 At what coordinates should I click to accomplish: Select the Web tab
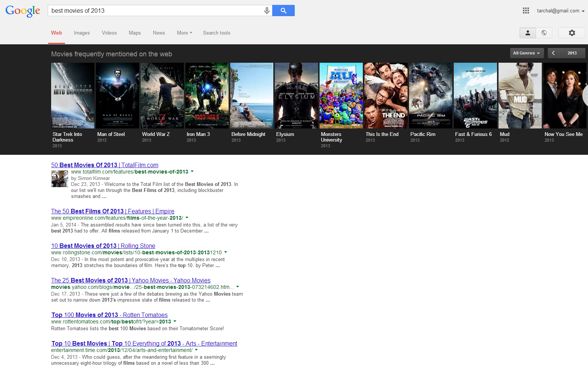(56, 33)
